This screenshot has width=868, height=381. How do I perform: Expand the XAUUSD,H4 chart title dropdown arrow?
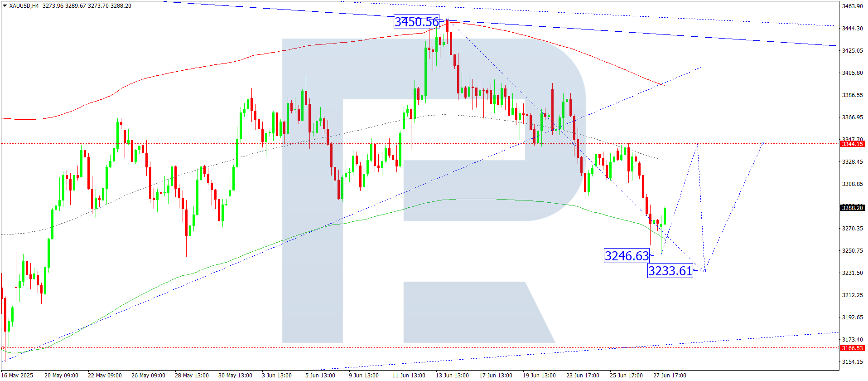pos(5,6)
